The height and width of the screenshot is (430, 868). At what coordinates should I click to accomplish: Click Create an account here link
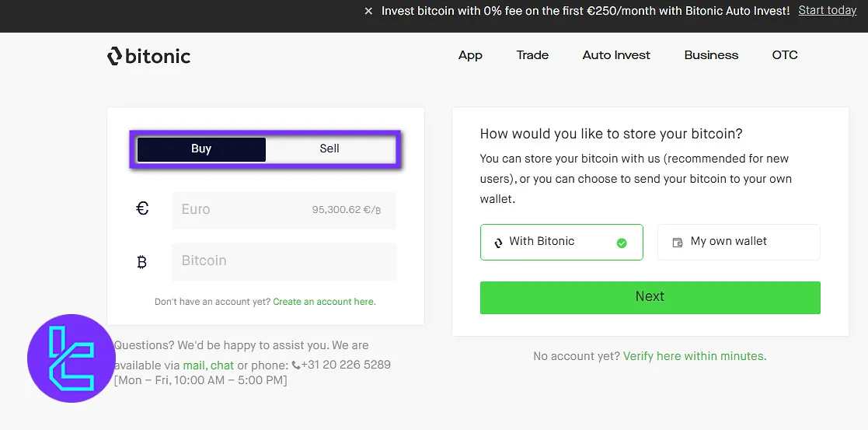(x=323, y=302)
